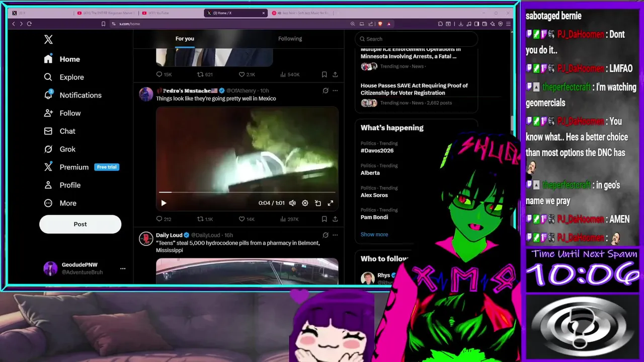Like the post with 2.1K likes

[x=247, y=74]
